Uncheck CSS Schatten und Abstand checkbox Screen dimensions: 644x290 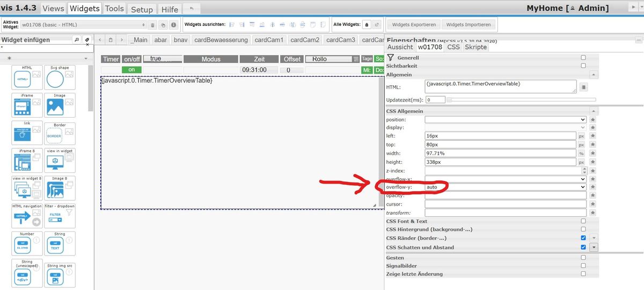point(583,247)
